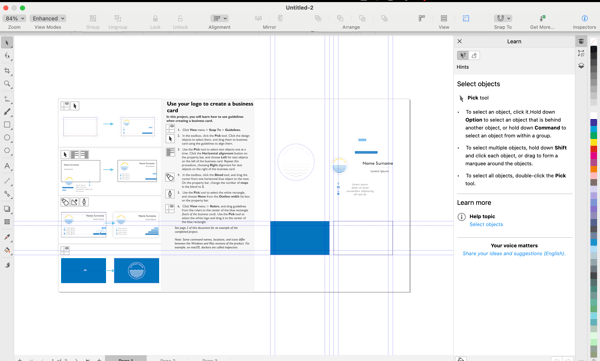Click the vertical Mirror icon
This screenshot has width=600, height=361.
280,18
